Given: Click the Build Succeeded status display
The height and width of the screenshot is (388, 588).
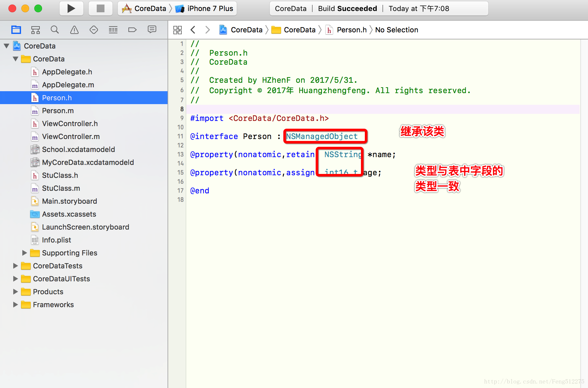Looking at the screenshot, I should coord(379,8).
